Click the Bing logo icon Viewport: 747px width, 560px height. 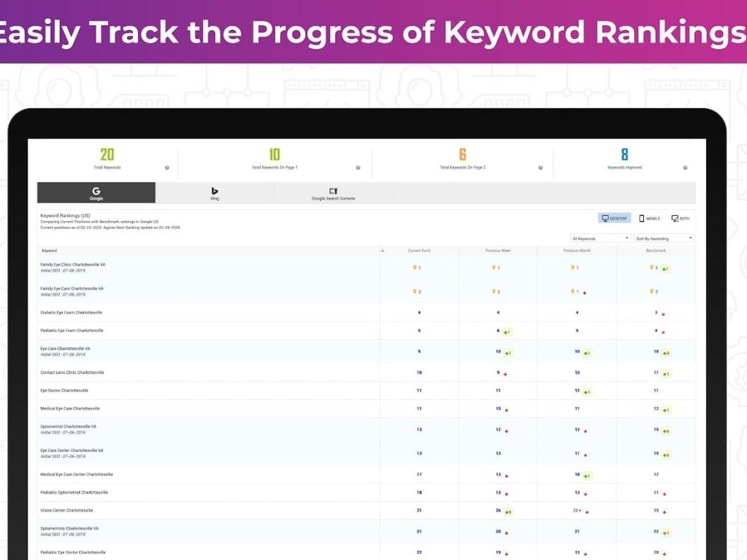tap(214, 190)
